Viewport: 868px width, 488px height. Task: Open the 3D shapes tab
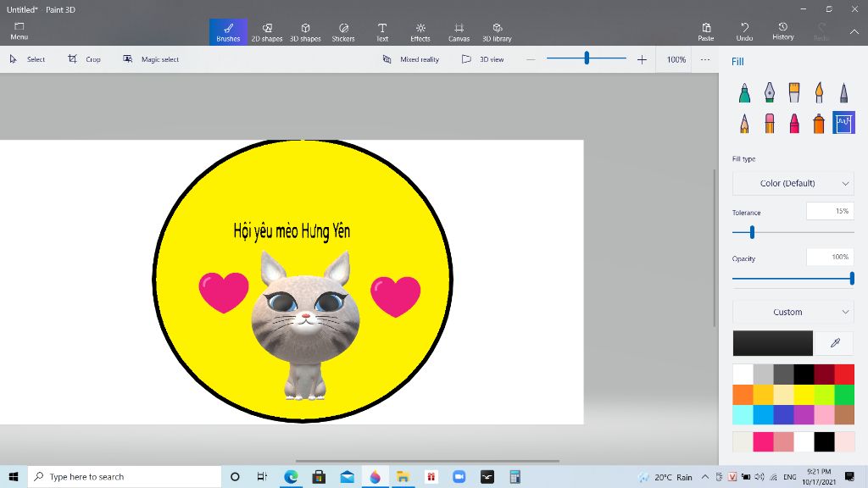[x=305, y=32]
